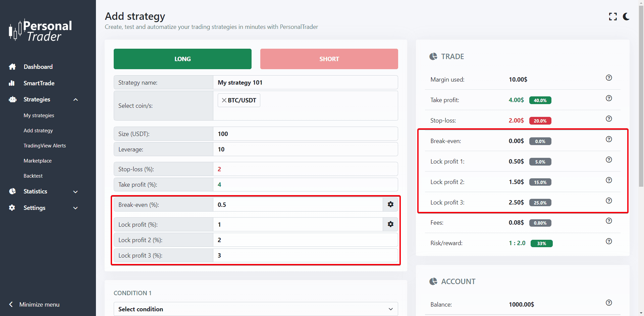Toggle dark mode with the moon icon

pos(626,16)
